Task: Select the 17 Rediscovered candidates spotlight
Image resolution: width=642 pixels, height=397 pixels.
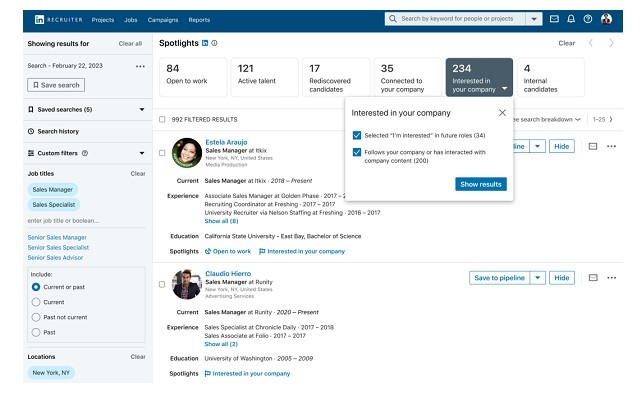Action: 336,77
